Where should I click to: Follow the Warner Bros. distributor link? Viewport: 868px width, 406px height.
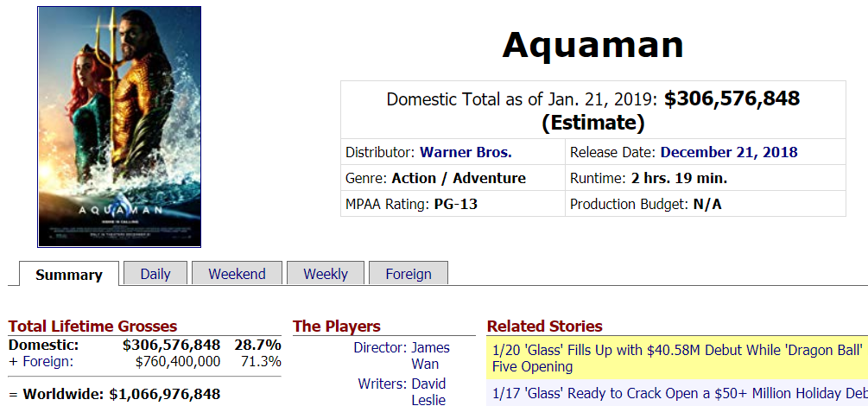tap(466, 152)
